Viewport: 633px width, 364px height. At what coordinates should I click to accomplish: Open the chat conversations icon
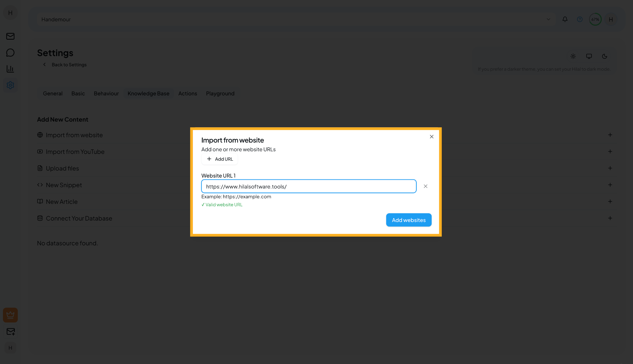10,53
